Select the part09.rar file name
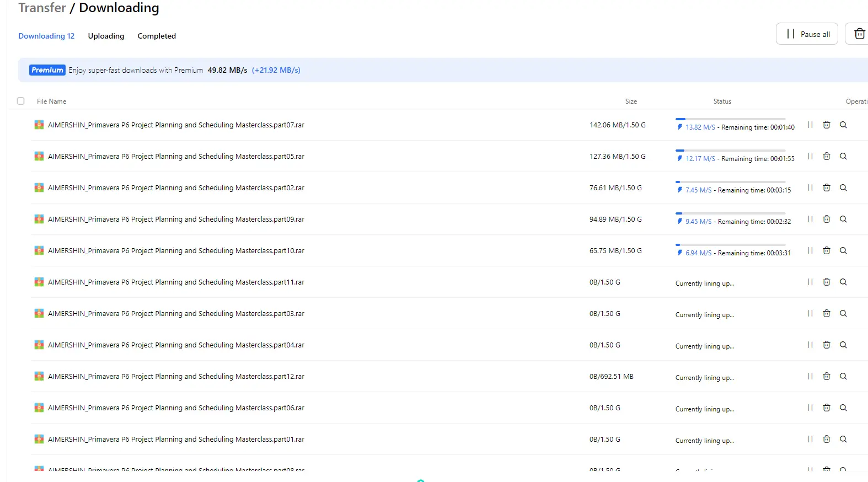The height and width of the screenshot is (482, 868). point(176,219)
